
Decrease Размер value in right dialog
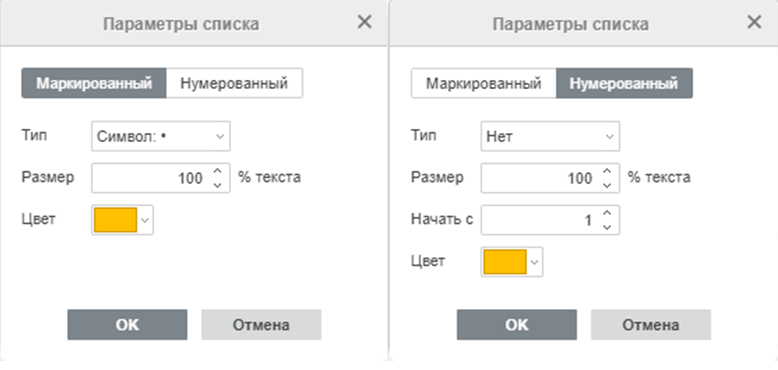pos(606,185)
